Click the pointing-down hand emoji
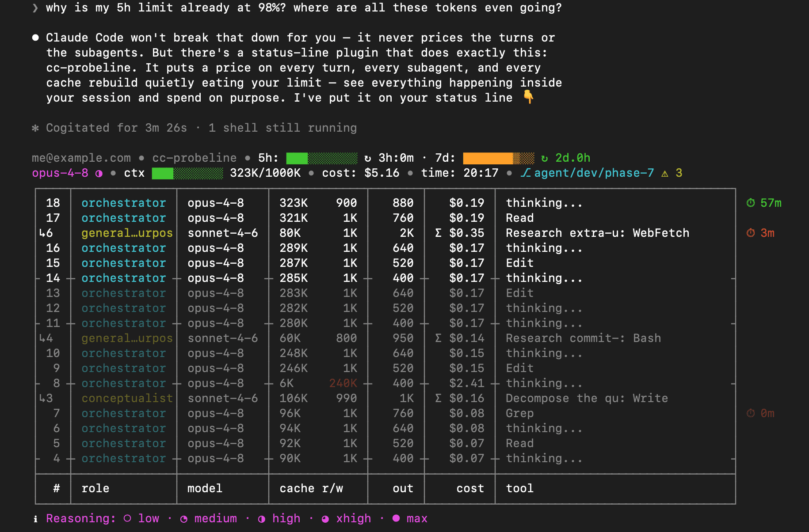Screen dimensions: 809x532 [528, 97]
